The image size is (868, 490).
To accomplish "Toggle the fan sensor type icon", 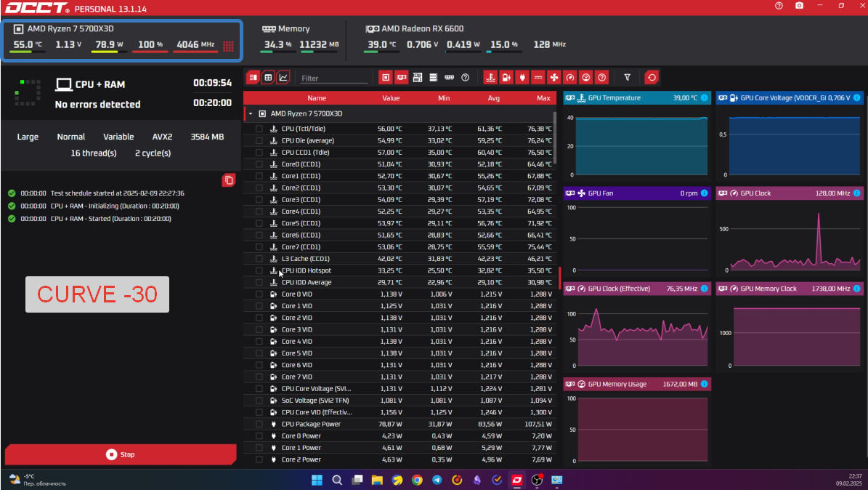I will coord(554,78).
